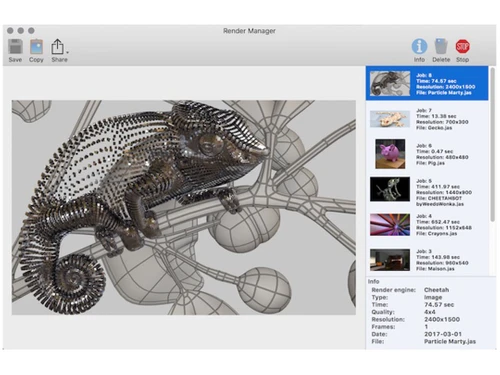This screenshot has height=375, width=500.
Task: Click the red Stop sign icon
Action: 463,46
